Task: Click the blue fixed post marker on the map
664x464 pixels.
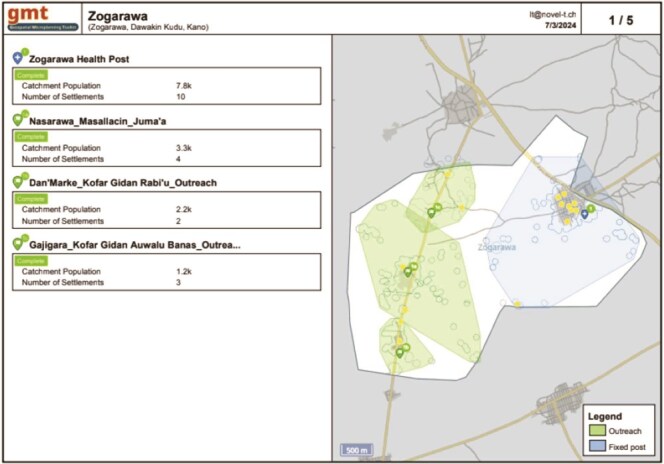Action: point(584,212)
